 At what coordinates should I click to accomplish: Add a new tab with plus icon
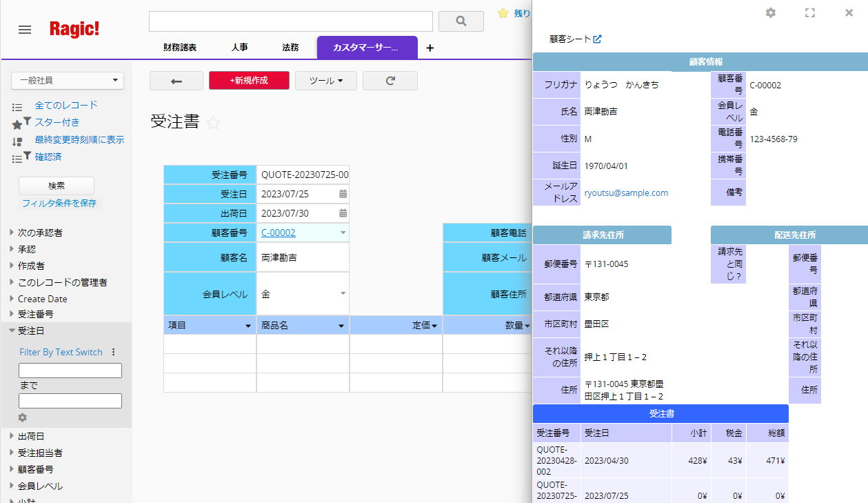(x=430, y=48)
